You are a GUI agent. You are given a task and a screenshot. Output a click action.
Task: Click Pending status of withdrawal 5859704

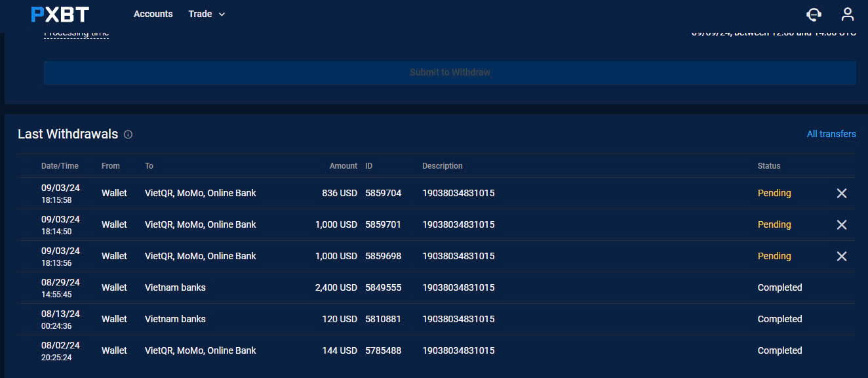click(774, 193)
